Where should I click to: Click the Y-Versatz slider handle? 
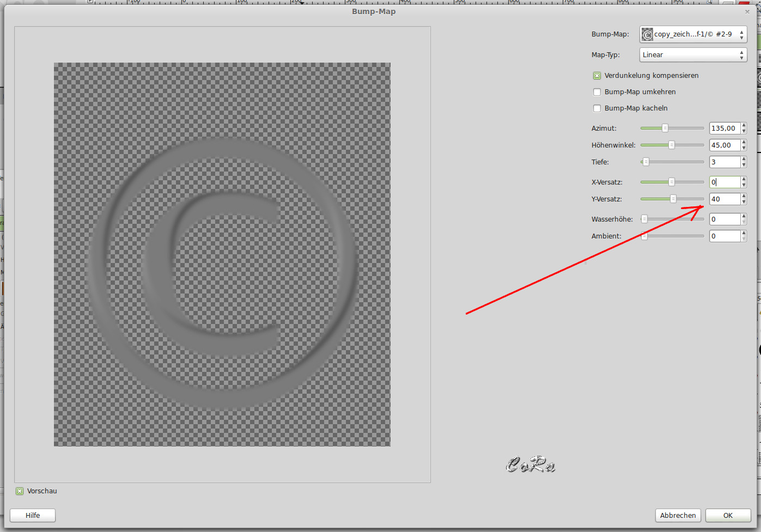click(673, 199)
